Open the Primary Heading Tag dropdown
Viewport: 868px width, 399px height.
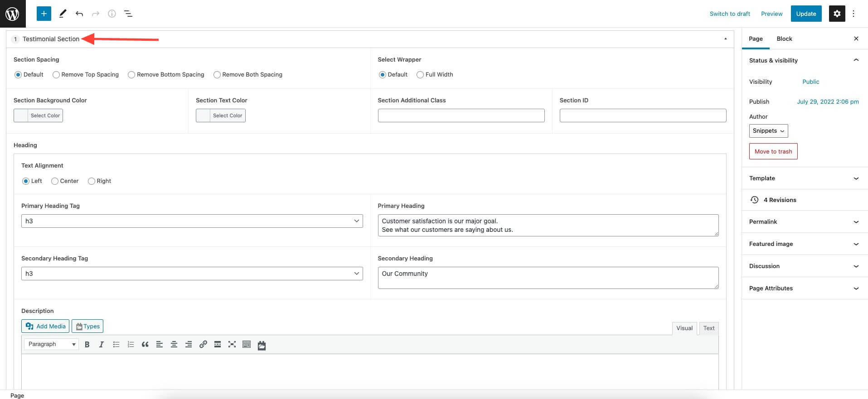click(x=192, y=221)
